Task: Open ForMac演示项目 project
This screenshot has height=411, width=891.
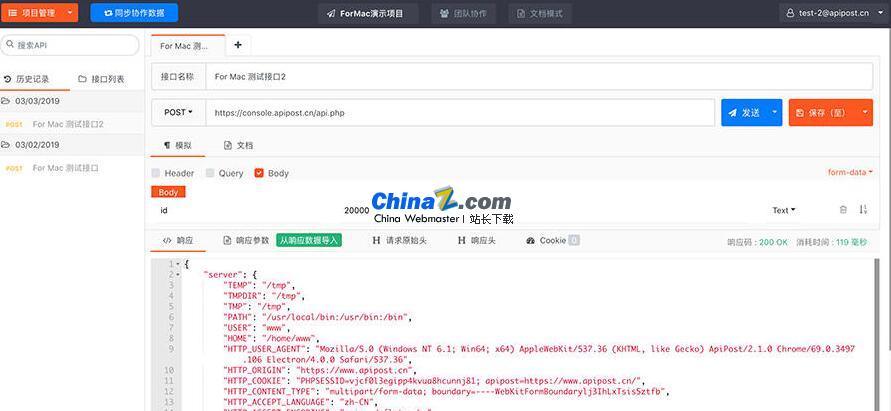Action: click(368, 14)
